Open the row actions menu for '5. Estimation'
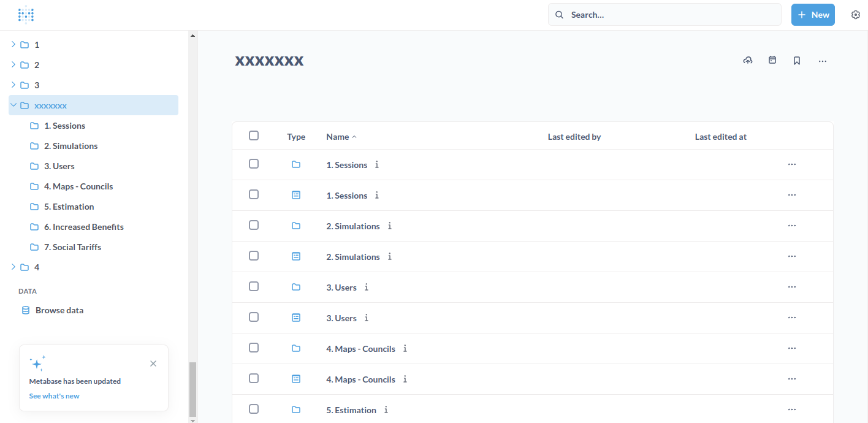Image resolution: width=868 pixels, height=423 pixels. click(791, 409)
